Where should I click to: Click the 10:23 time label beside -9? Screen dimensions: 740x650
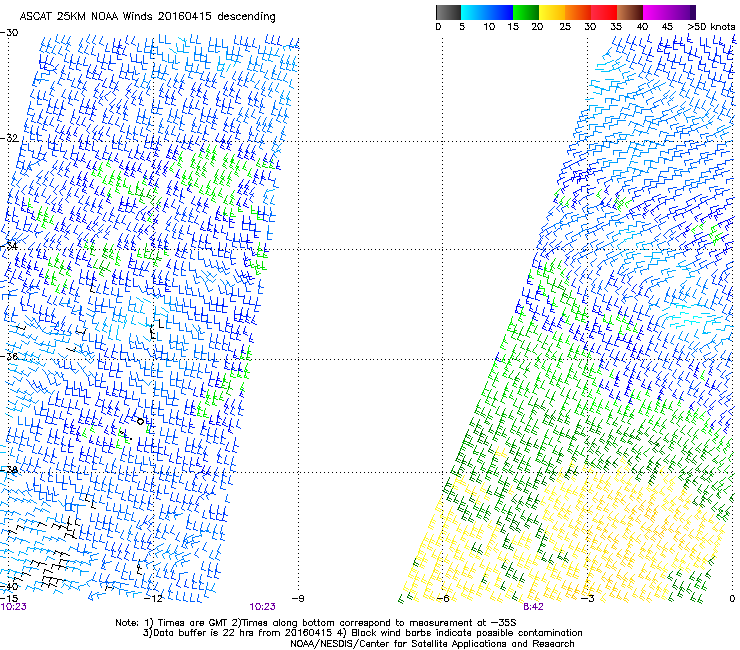tap(262, 607)
